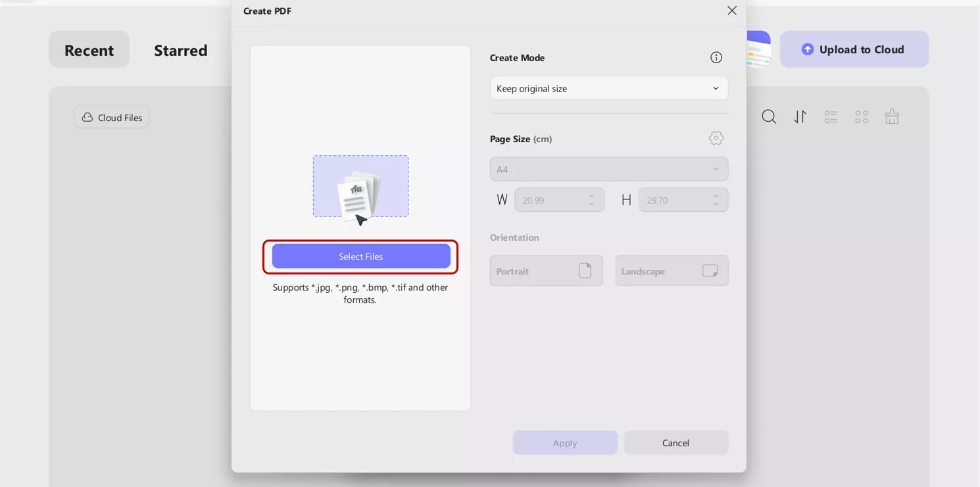980x487 pixels.
Task: Switch to list view layout
Action: 831,117
